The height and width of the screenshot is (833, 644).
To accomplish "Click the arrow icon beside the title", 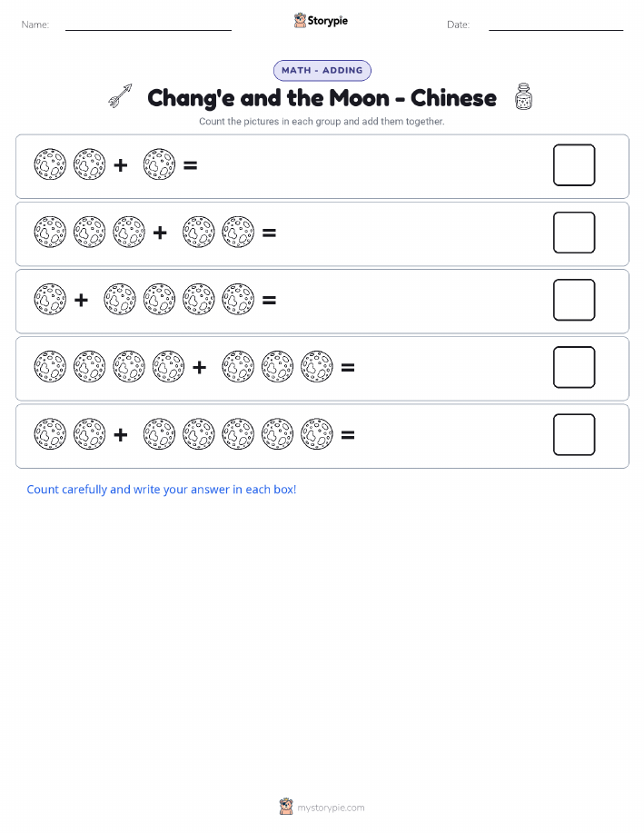I will pyautogui.click(x=120, y=96).
